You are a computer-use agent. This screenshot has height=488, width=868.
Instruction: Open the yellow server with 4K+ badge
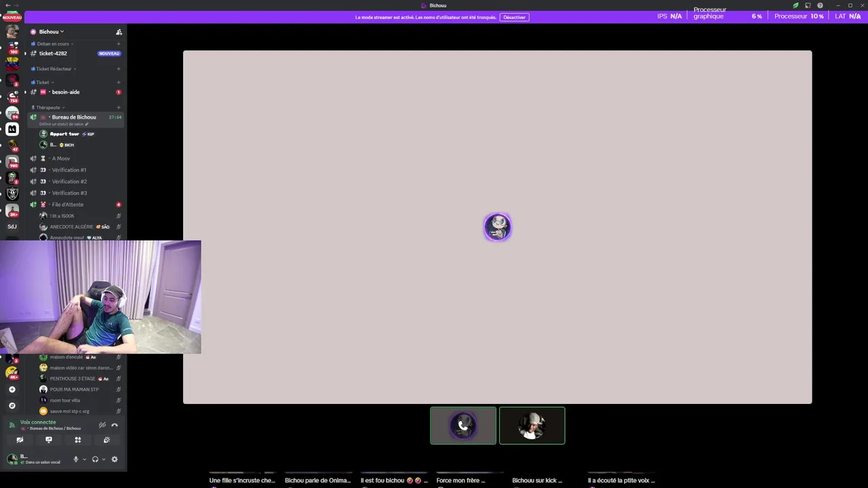[12, 372]
